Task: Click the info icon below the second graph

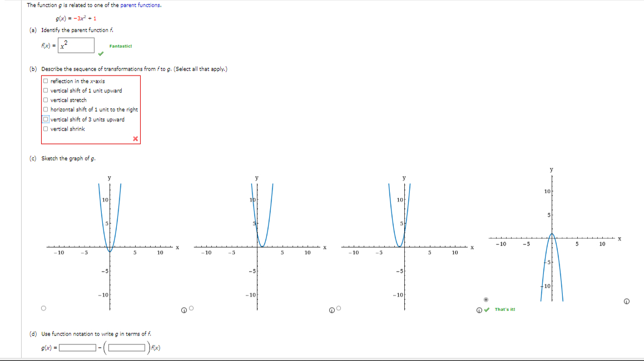Action: 331,310
